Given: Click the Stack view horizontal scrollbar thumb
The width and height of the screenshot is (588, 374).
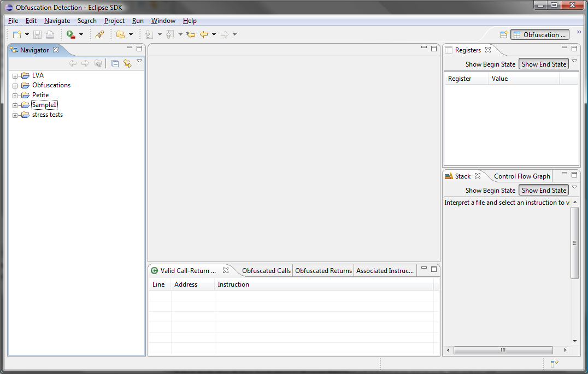Looking at the screenshot, I should (503, 350).
